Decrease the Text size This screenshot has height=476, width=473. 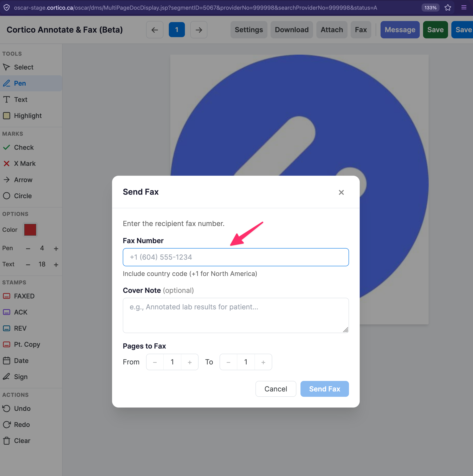28,265
